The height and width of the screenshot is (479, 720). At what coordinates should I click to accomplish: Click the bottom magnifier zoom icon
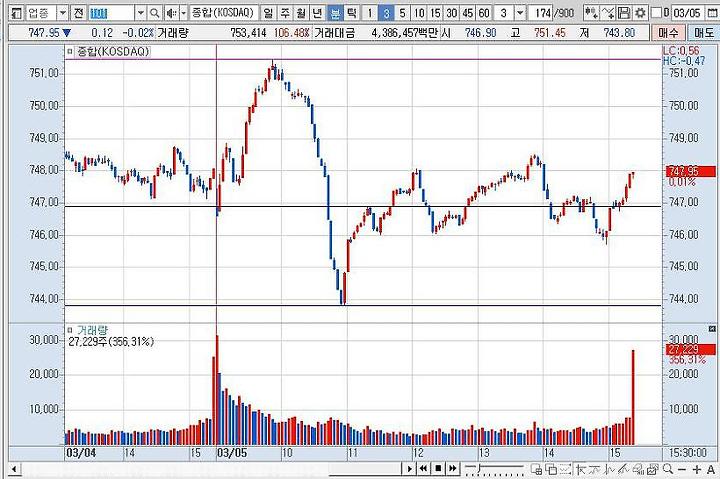[x=668, y=469]
